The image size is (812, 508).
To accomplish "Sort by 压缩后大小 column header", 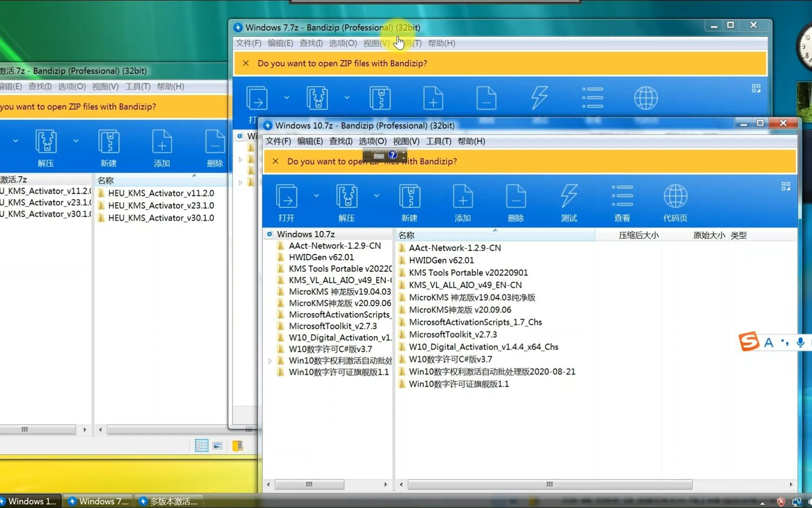I will coord(628,235).
